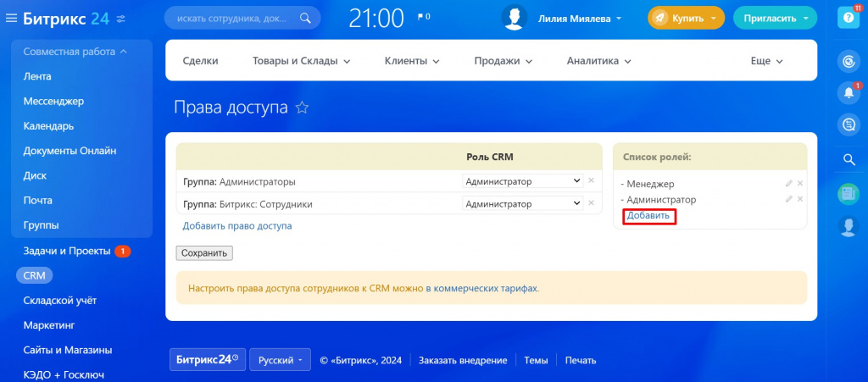Click the help question mark icon
This screenshot has height=382, width=868.
point(848,18)
